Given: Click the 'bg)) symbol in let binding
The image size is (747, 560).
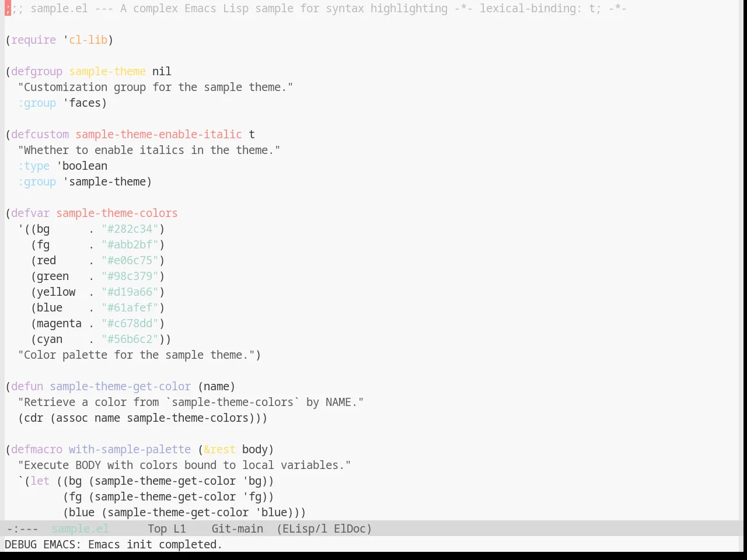Looking at the screenshot, I should [259, 481].
